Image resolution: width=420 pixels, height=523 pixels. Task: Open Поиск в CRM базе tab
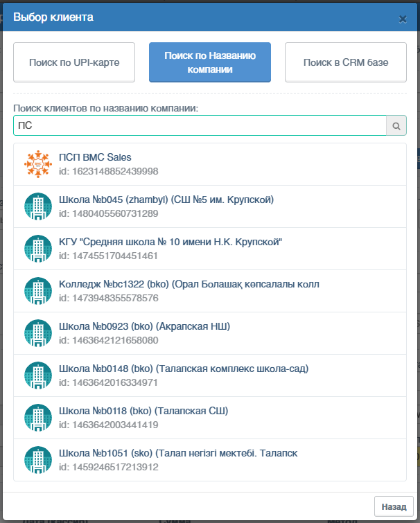(346, 62)
